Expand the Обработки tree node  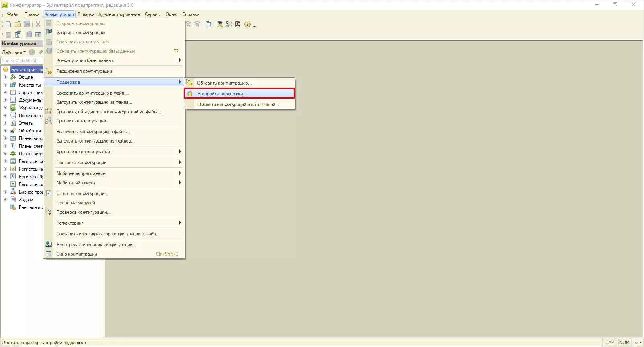pos(5,131)
